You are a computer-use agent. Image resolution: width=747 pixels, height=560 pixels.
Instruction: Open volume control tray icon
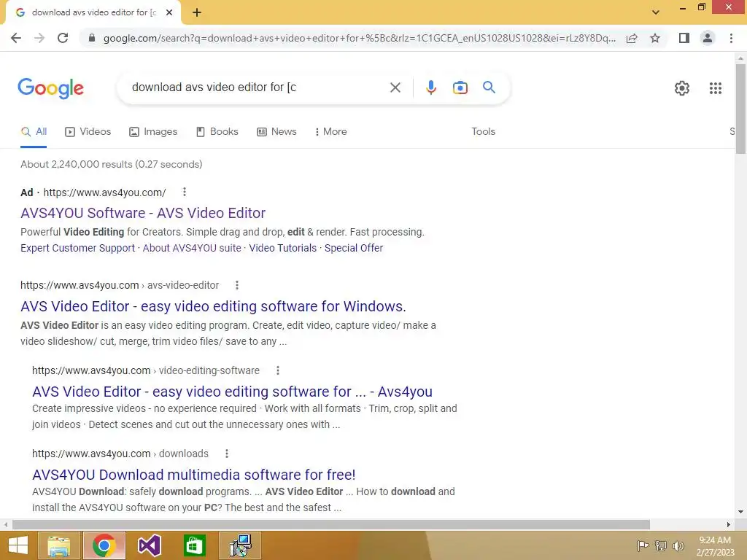coord(678,545)
